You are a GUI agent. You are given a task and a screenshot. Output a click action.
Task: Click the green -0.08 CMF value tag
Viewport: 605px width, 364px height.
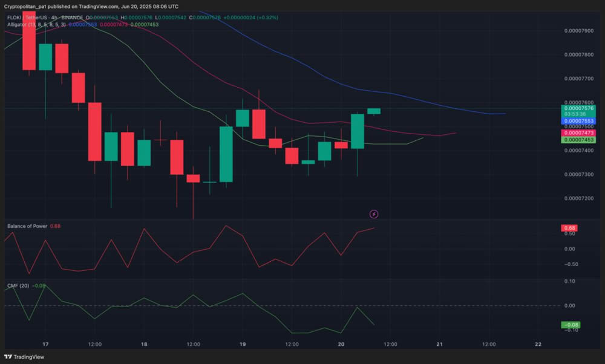click(x=570, y=325)
